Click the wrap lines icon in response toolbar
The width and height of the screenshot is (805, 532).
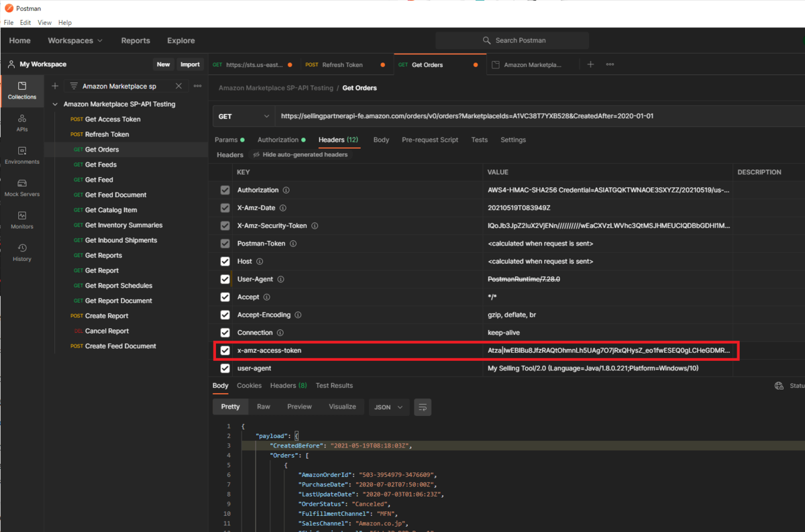click(422, 407)
